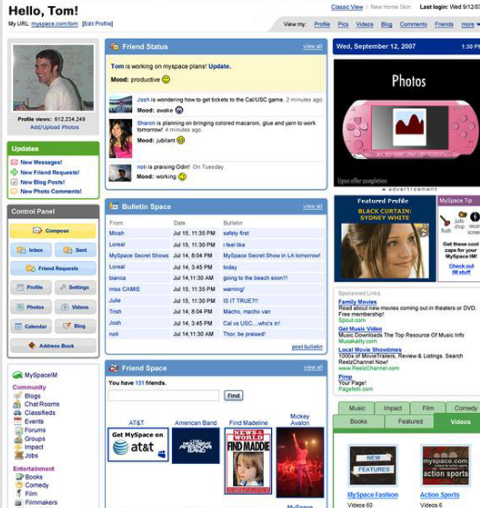The height and width of the screenshot is (508, 480).
Task: Click the post bulletin link
Action: (307, 347)
